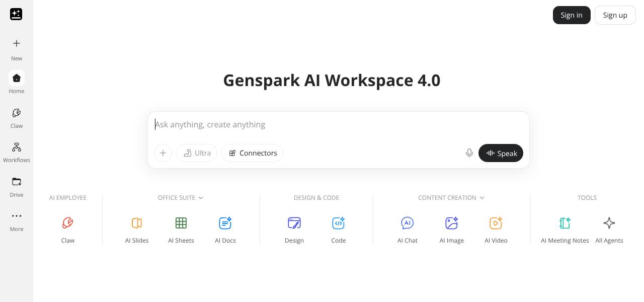Open AI Slides tool
This screenshot has width=644, height=302.
(x=137, y=229)
